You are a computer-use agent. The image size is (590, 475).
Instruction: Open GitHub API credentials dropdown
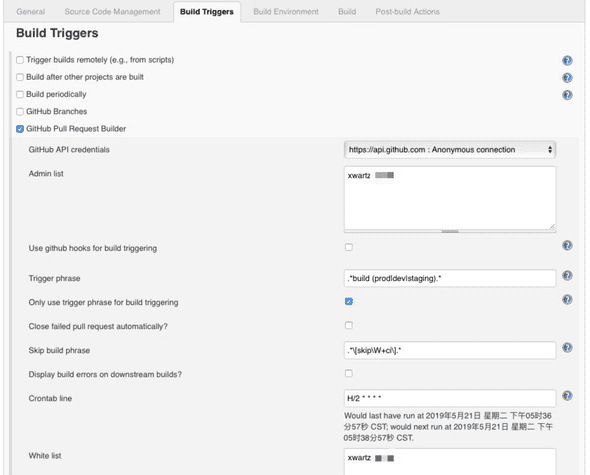[450, 150]
